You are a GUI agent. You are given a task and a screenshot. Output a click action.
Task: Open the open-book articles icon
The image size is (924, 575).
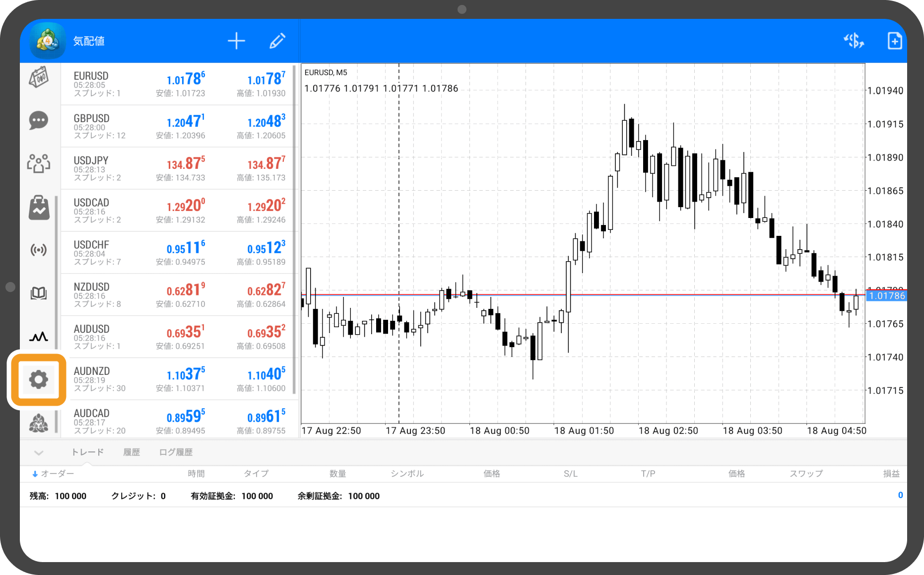point(39,293)
